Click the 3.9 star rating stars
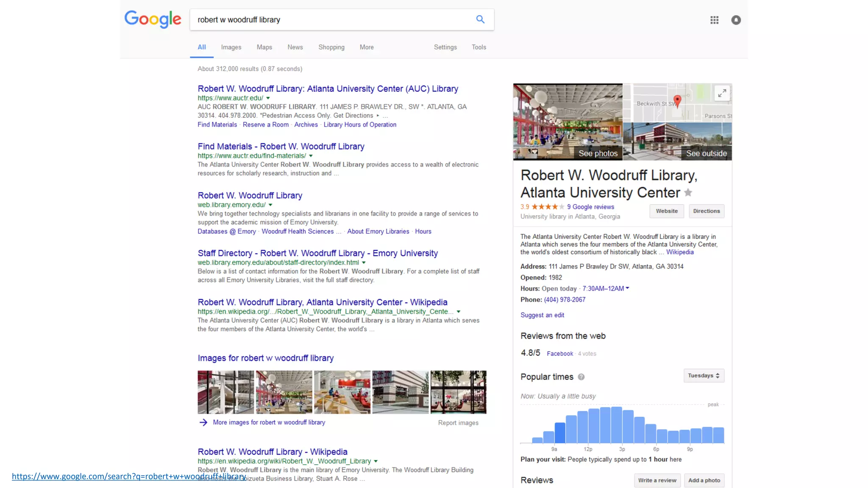Viewport: 868px width, 488px height. (x=548, y=207)
